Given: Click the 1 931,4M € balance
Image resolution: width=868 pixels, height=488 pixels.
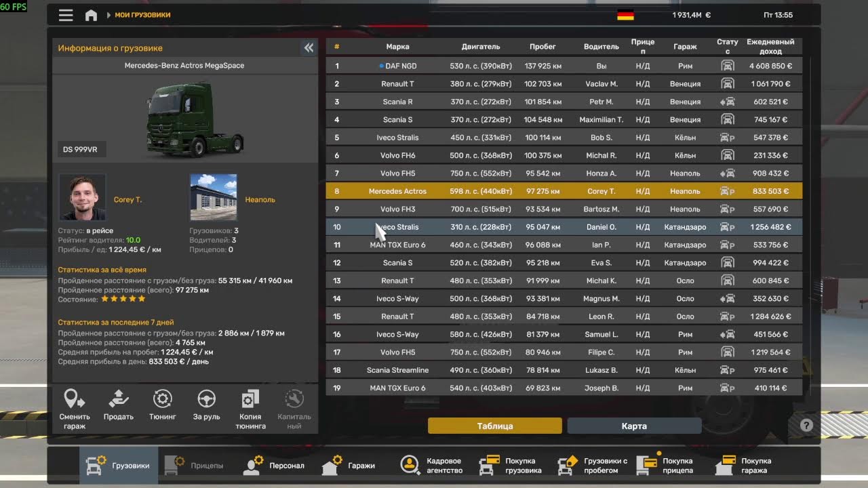Looking at the screenshot, I should (x=692, y=15).
